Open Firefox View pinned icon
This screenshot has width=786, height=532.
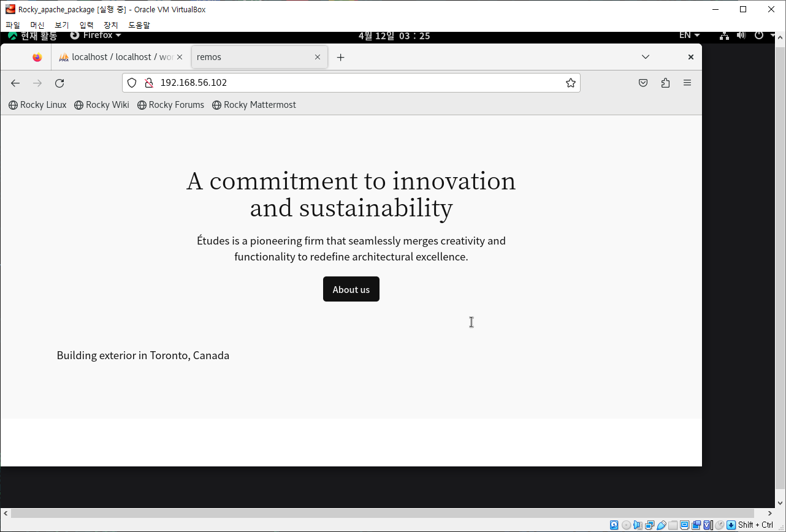(x=37, y=57)
